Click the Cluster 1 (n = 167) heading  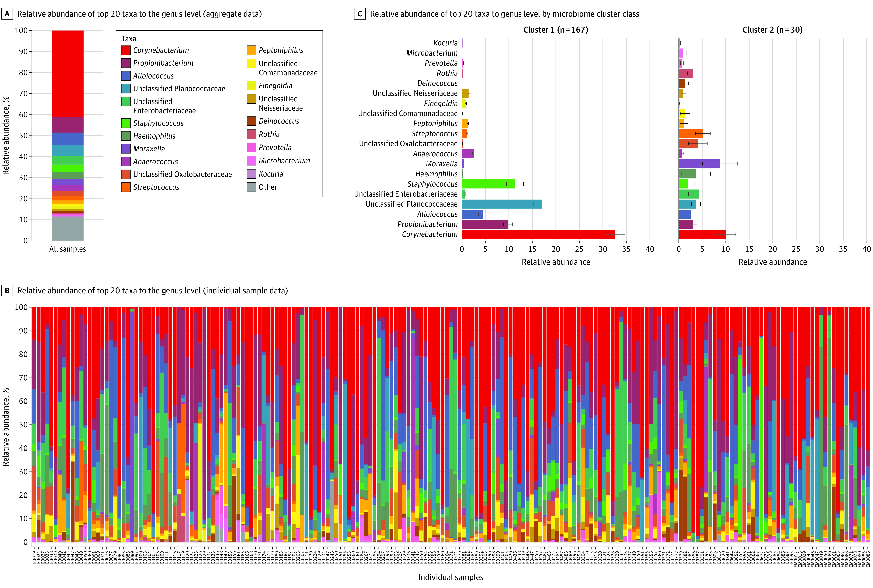556,30
